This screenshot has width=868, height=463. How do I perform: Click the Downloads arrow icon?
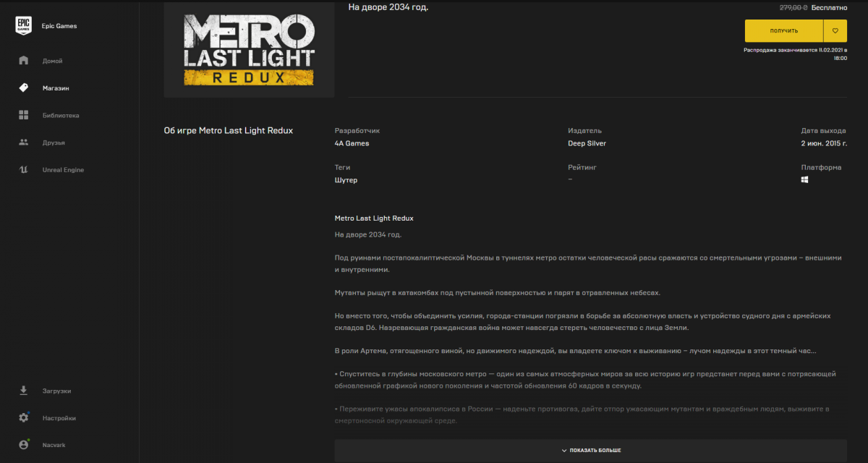pyautogui.click(x=23, y=391)
